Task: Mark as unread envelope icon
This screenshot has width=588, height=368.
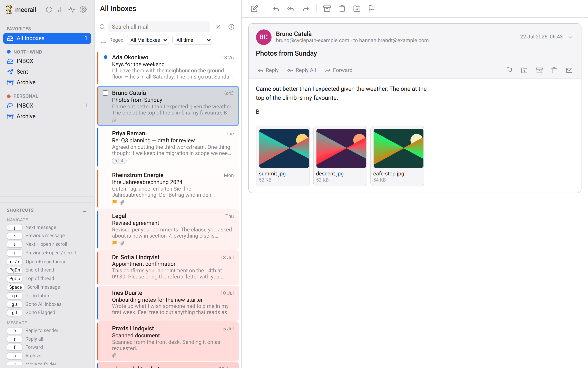Action: (569, 70)
